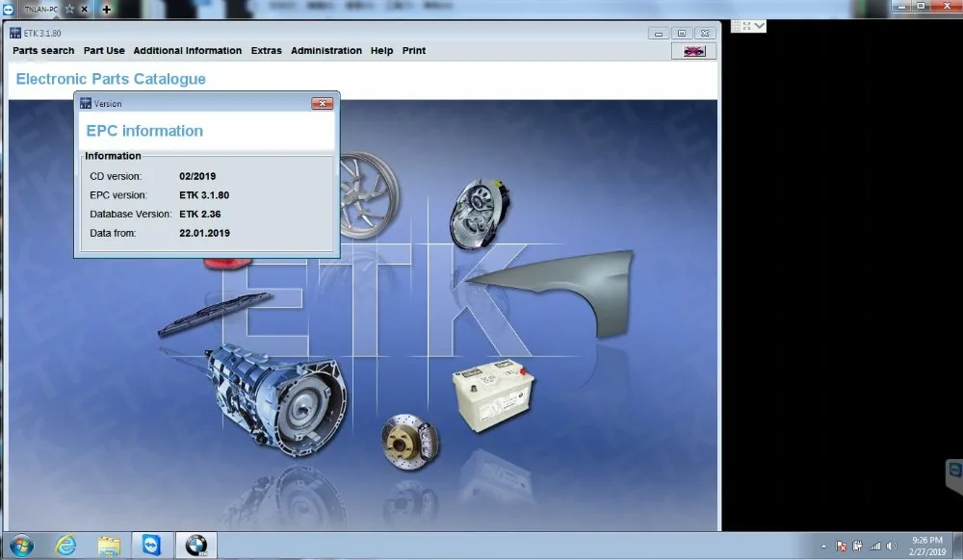
Task: Expand the remote toolbar dropdown chevron
Action: pyautogui.click(x=760, y=26)
